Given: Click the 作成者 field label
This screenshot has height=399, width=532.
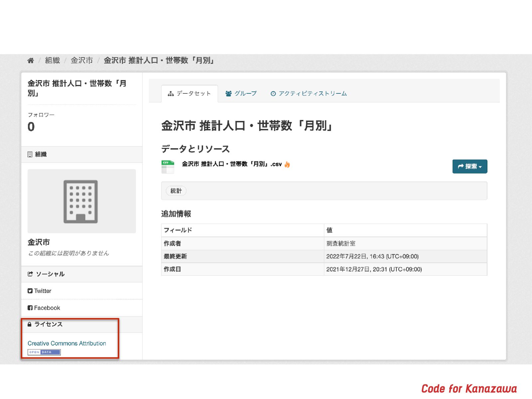Looking at the screenshot, I should pyautogui.click(x=172, y=243).
